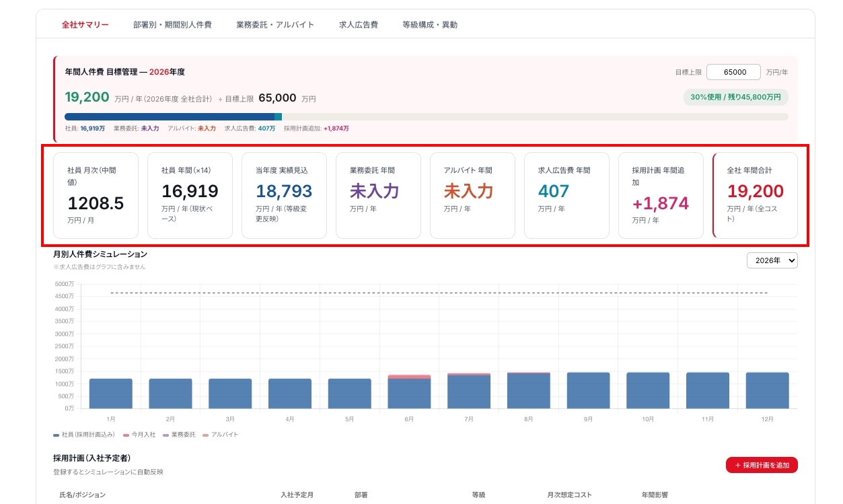843x504 pixels.
Task: Click the 目標上限 input field showing 65000
Action: 733,72
